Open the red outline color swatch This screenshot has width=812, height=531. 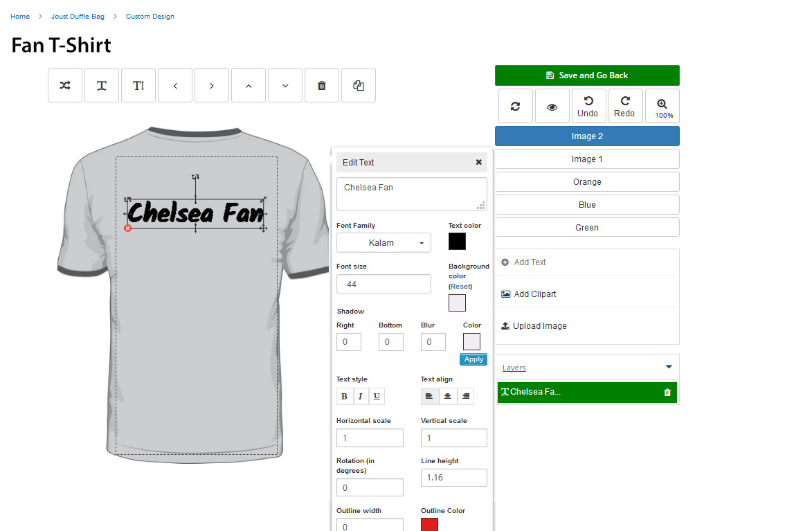(x=429, y=524)
